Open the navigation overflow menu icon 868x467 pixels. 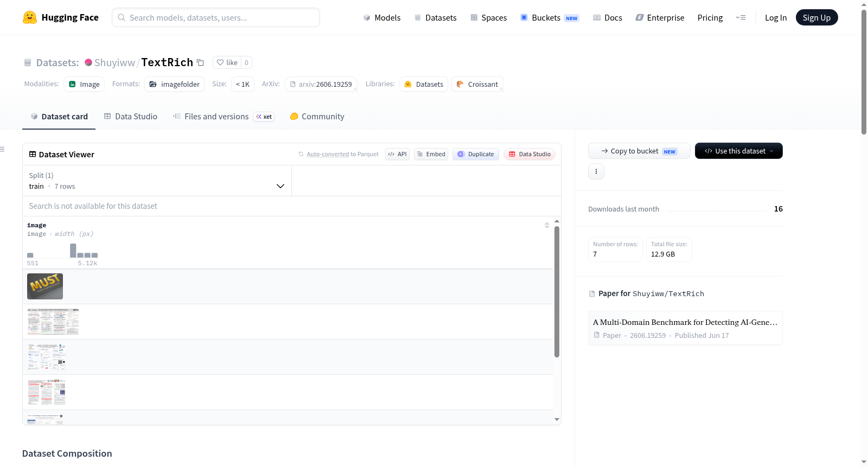[741, 17]
